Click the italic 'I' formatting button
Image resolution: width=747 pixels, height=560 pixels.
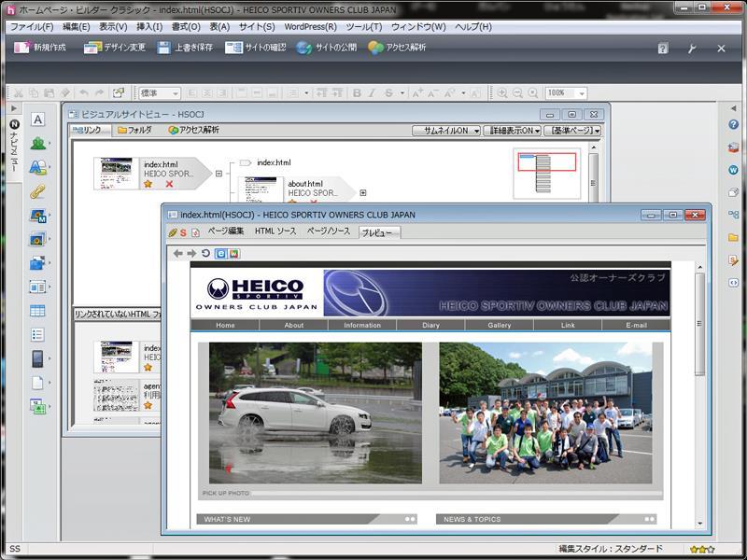pos(372,93)
